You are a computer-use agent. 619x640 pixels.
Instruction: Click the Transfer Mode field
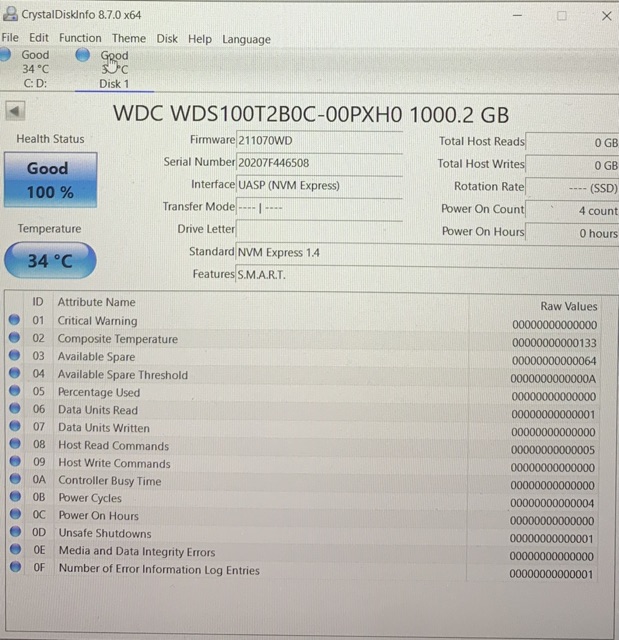pyautogui.click(x=319, y=208)
